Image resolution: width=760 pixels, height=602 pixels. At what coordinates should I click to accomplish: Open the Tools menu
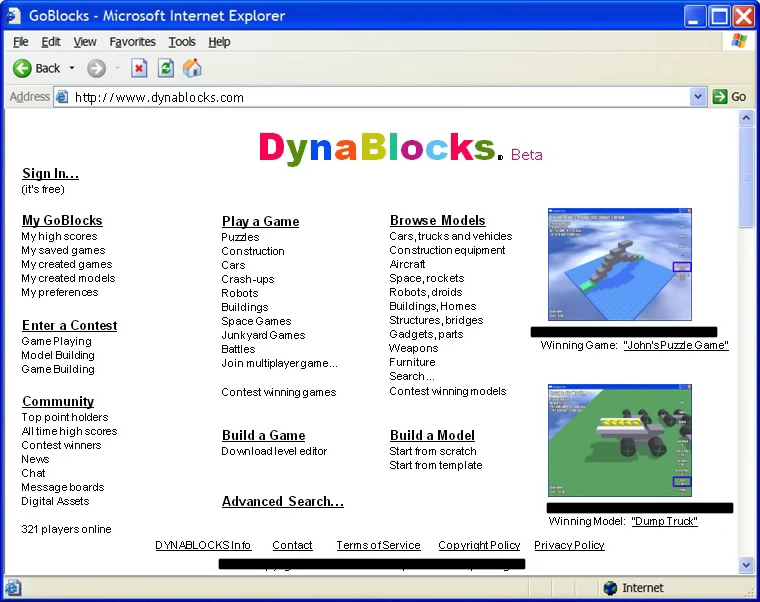pyautogui.click(x=182, y=42)
